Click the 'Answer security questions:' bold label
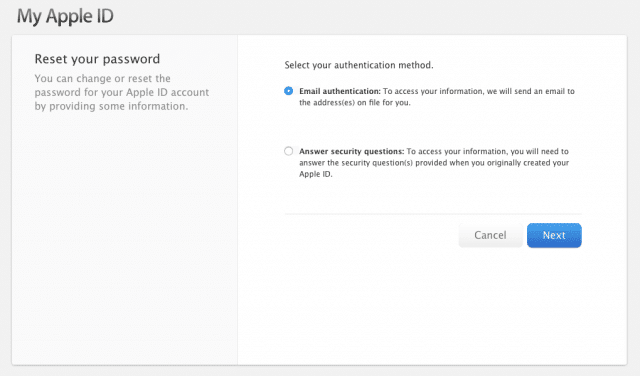This screenshot has width=640, height=376. tap(351, 151)
